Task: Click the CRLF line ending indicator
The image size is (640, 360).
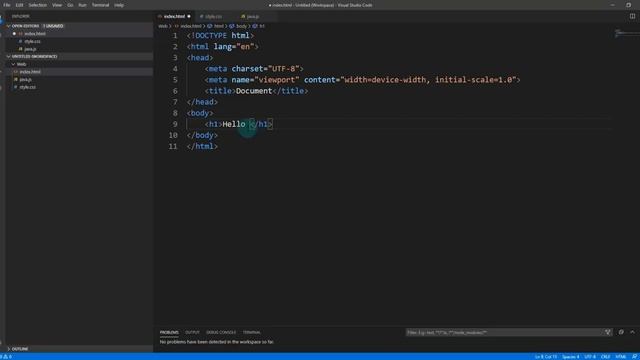Action: pos(605,357)
